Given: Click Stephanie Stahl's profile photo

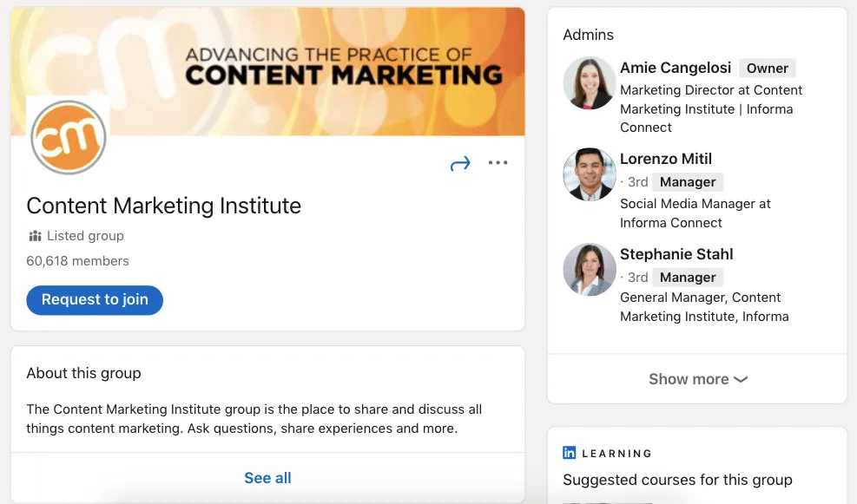Looking at the screenshot, I should 590,270.
